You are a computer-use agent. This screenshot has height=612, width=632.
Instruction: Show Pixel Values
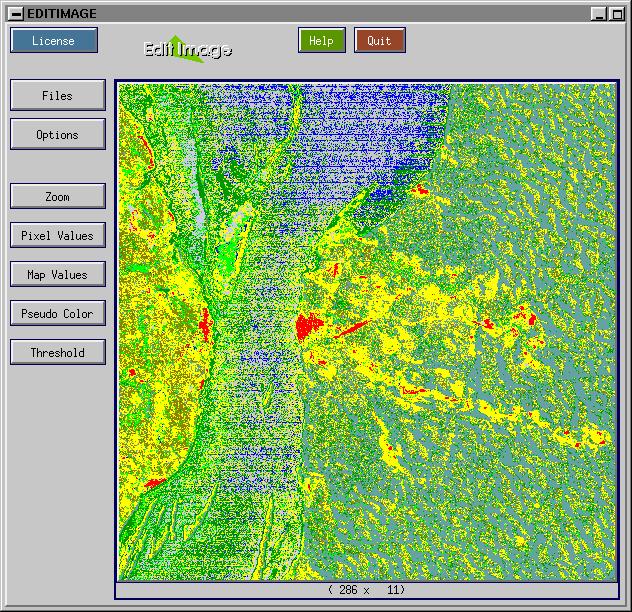(58, 235)
